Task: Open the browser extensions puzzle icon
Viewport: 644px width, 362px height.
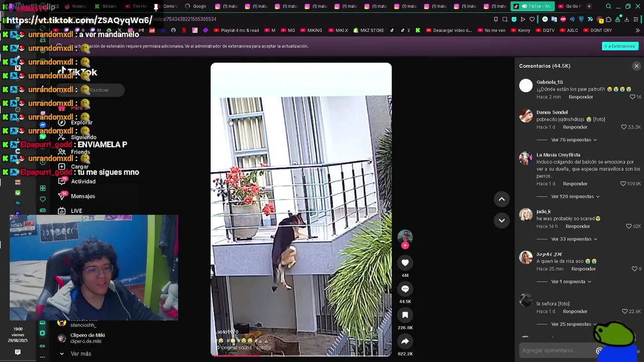Action: (x=608, y=19)
